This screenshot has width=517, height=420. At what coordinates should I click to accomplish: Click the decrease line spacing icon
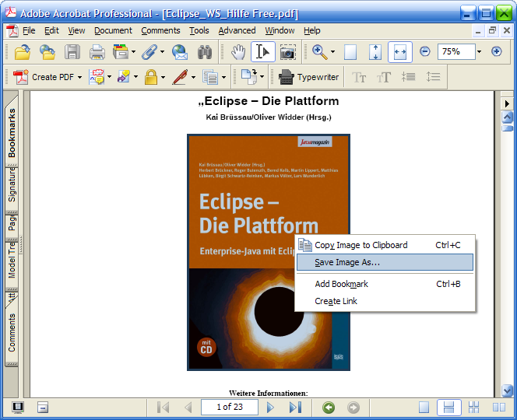[408, 77]
